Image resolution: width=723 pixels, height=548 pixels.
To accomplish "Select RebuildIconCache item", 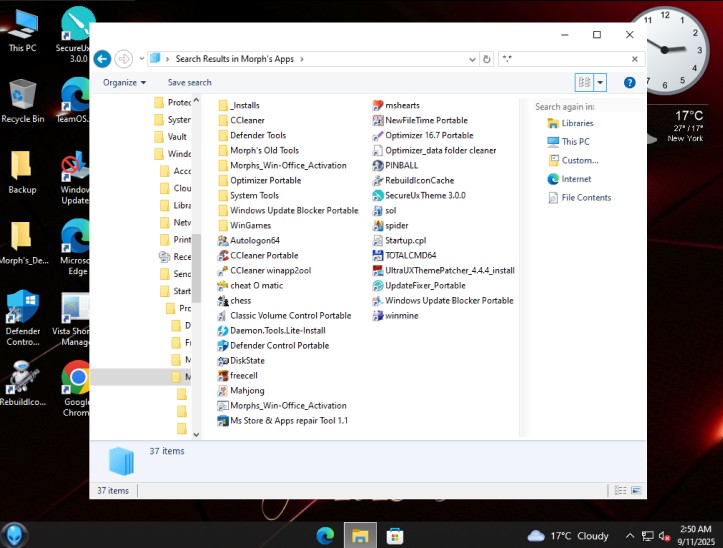I will (x=413, y=180).
